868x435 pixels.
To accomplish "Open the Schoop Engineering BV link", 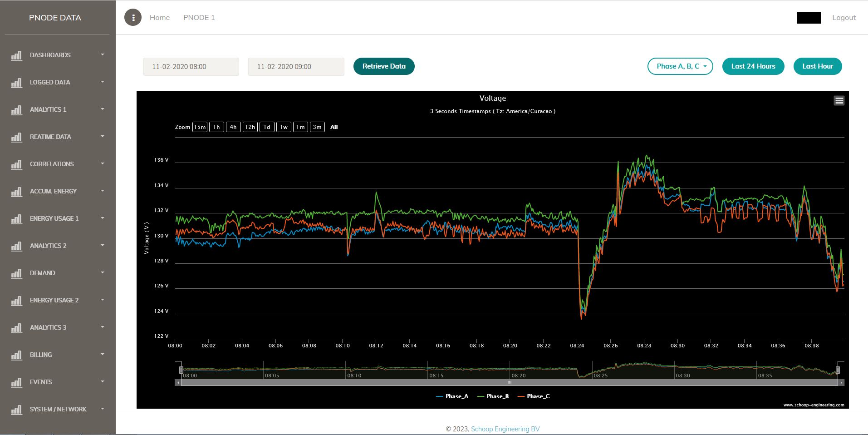I will tap(505, 429).
